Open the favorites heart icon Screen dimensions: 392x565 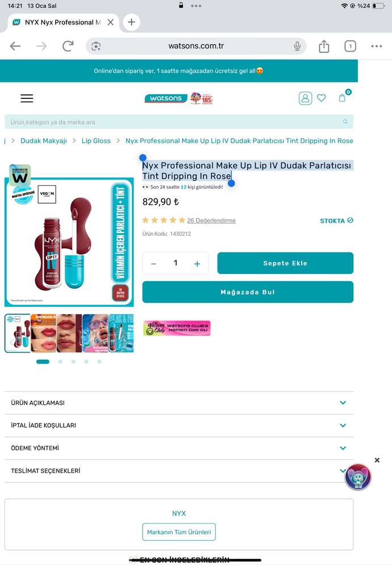pos(322,98)
